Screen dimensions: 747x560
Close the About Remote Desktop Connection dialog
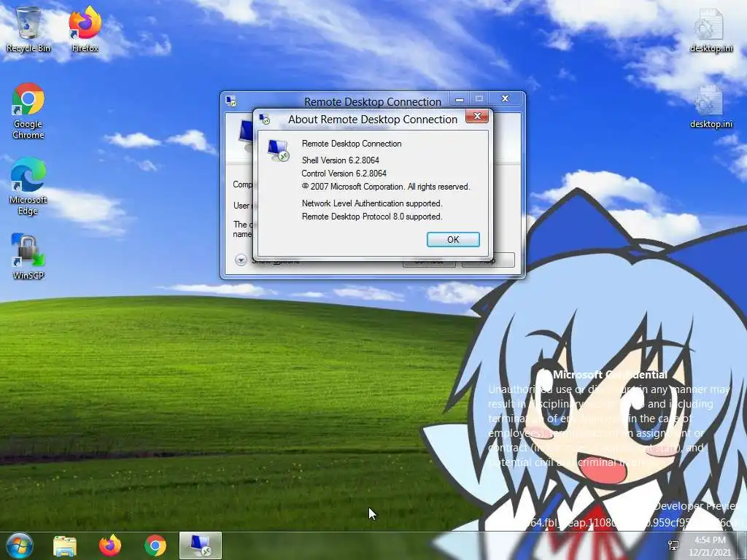pyautogui.click(x=477, y=116)
